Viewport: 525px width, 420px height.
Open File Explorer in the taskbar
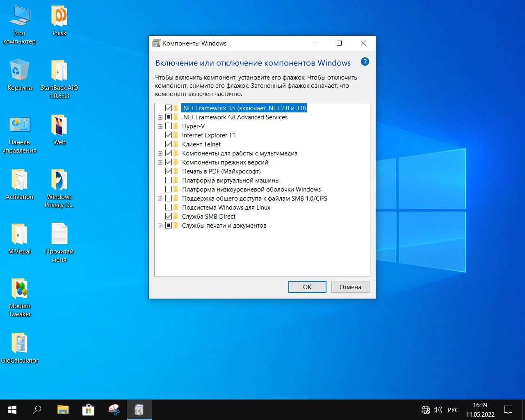click(x=63, y=410)
